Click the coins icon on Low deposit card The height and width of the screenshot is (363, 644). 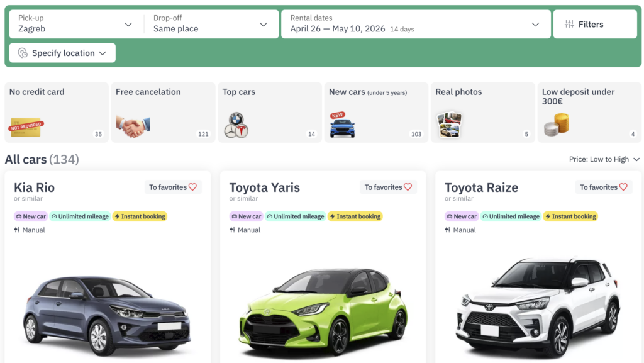[556, 123]
